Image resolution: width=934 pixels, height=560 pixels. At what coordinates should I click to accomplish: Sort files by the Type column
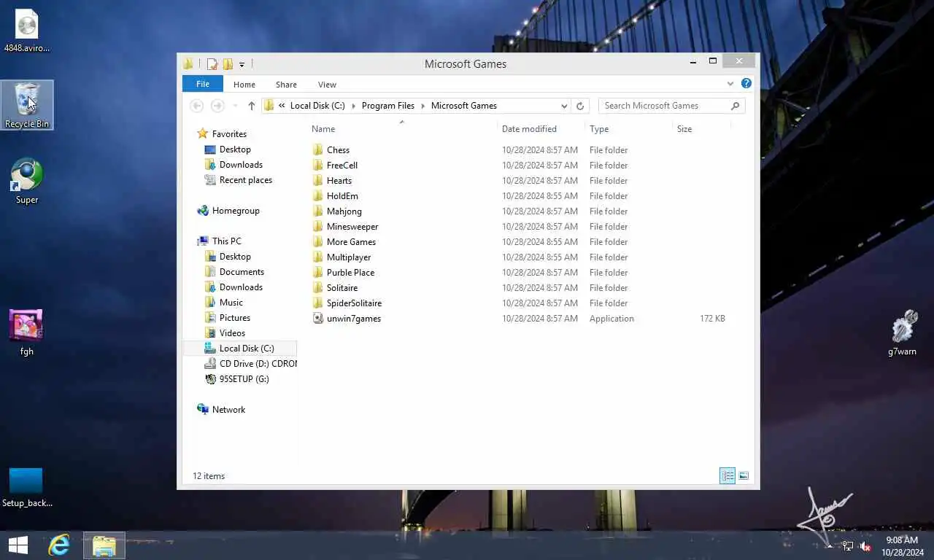599,129
